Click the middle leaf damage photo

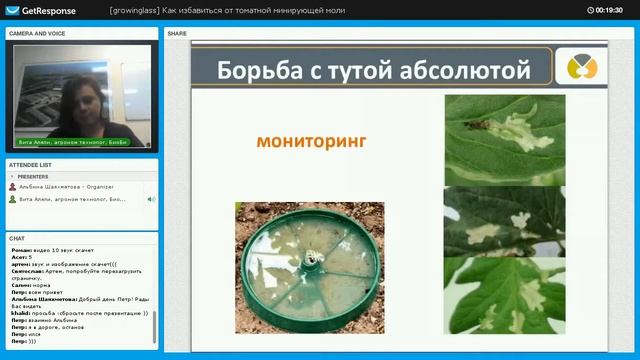505,222
